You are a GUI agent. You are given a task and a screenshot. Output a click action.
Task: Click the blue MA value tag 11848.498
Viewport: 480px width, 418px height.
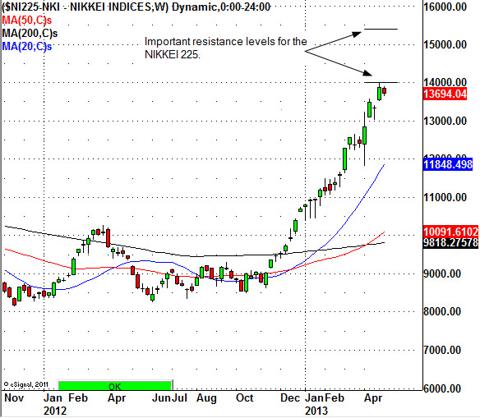coord(448,164)
